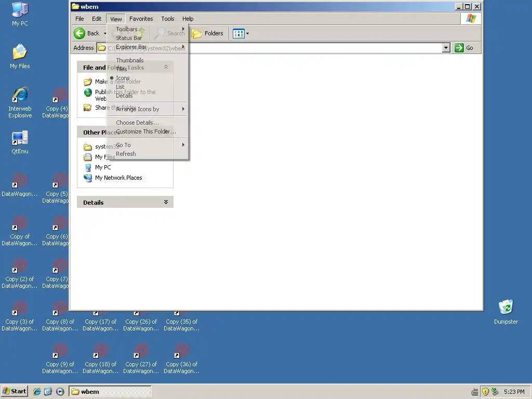Click the Publish to Web globe icon
This screenshot has height=399, width=532.
click(88, 92)
